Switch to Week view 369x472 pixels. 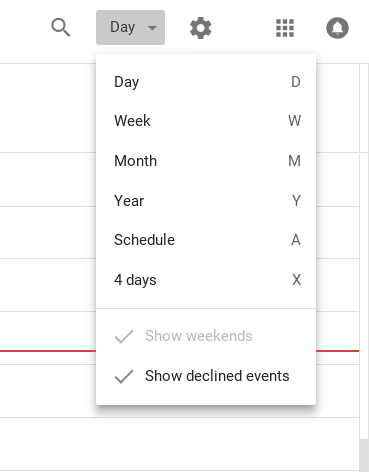click(206, 121)
